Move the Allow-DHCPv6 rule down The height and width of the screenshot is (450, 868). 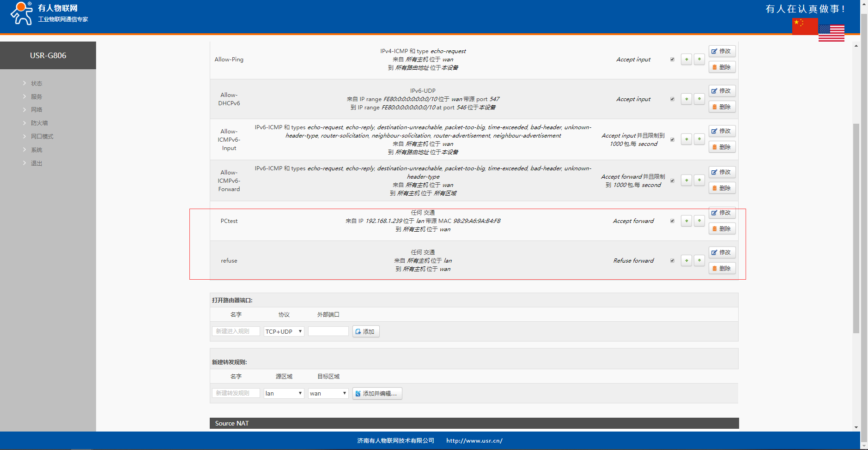(x=699, y=99)
